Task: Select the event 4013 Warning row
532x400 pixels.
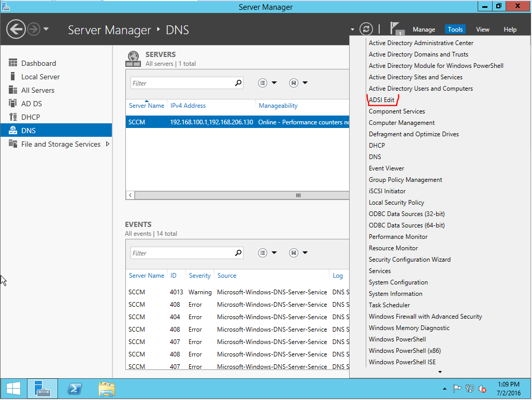Action: [x=237, y=292]
